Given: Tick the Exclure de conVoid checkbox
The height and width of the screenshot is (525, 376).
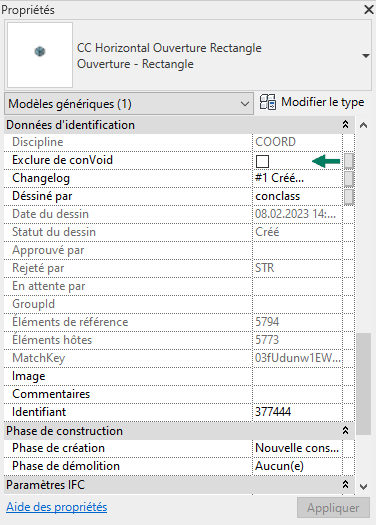Looking at the screenshot, I should [x=262, y=161].
